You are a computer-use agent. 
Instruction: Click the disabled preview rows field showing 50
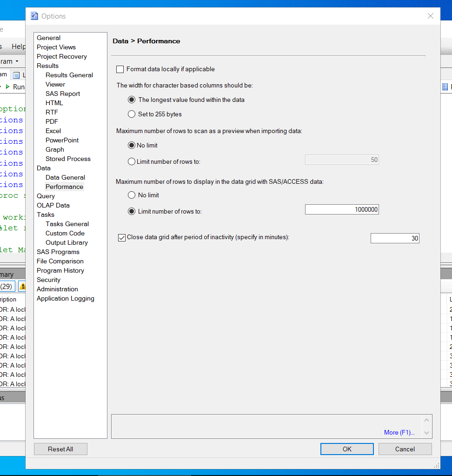click(342, 160)
